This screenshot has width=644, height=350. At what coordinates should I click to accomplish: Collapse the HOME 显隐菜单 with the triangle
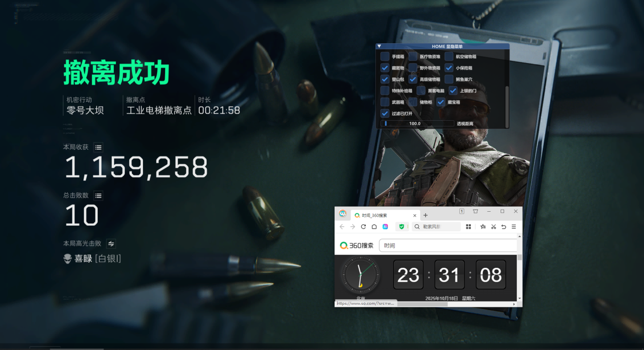coord(379,46)
